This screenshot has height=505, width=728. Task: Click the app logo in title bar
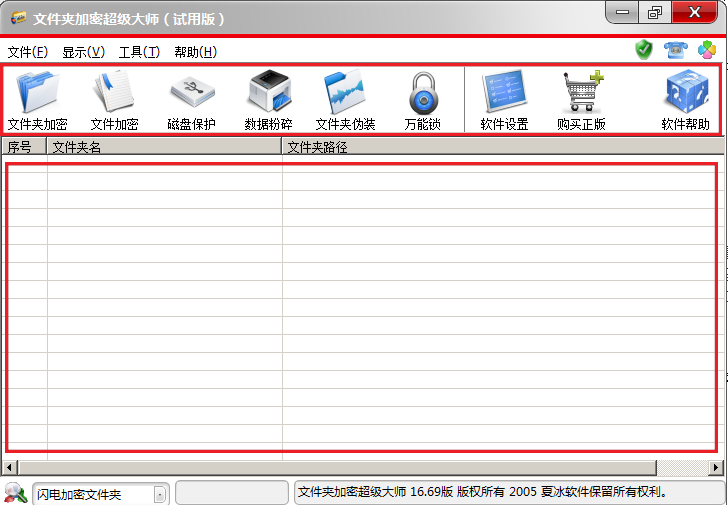pos(19,18)
